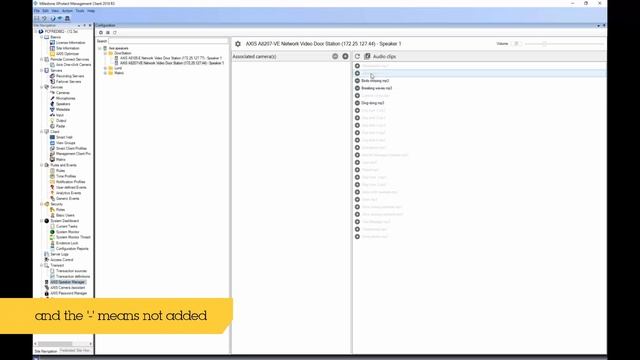Click the Save toolbar icon
The height and width of the screenshot is (360, 640).
click(37, 18)
